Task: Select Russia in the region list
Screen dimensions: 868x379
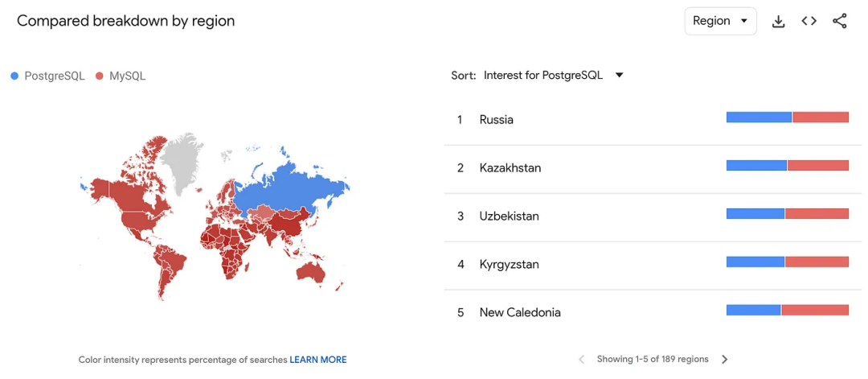Action: pyautogui.click(x=496, y=120)
